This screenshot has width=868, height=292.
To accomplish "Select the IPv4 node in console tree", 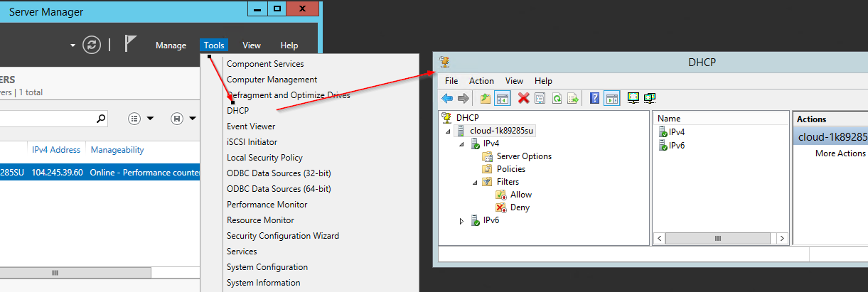I will tap(491, 144).
